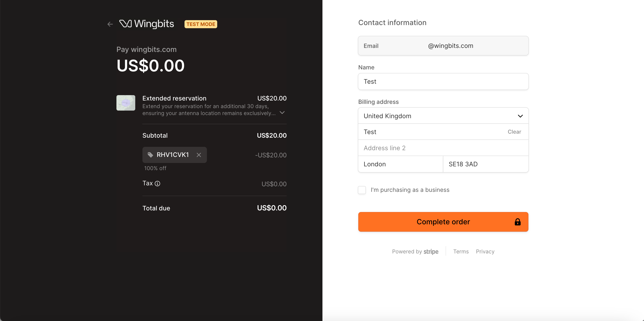Open the Extended reservation product thumbnail
This screenshot has height=321, width=644.
click(x=126, y=103)
